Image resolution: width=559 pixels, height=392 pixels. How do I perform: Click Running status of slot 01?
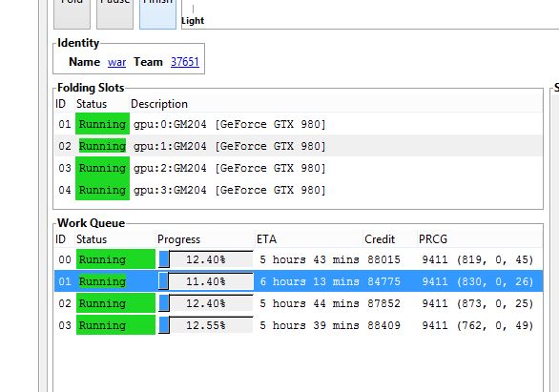tap(102, 124)
